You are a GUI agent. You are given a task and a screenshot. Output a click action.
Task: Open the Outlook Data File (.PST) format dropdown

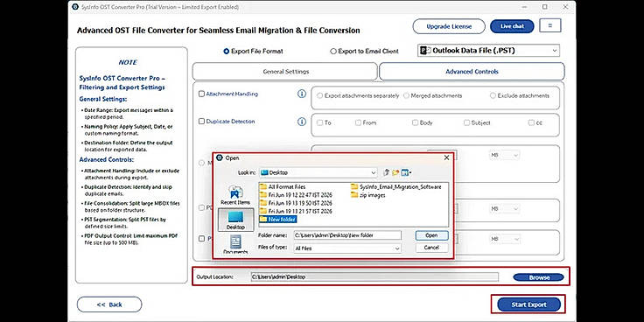(489, 51)
